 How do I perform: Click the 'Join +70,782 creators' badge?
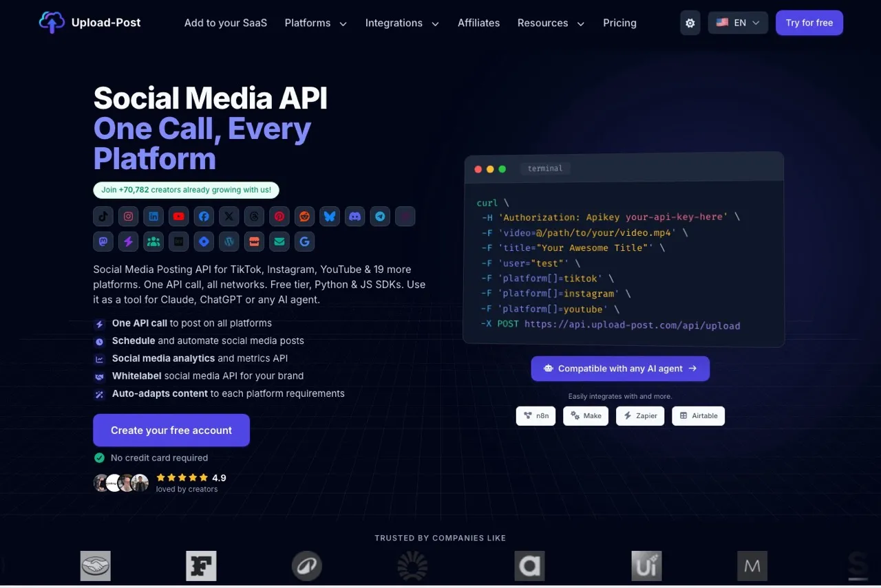187,190
